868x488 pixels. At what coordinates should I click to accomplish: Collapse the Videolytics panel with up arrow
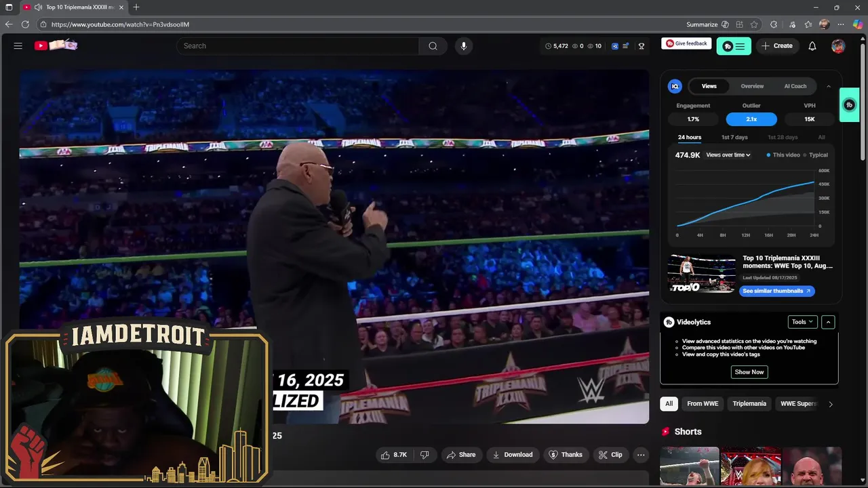(x=828, y=322)
